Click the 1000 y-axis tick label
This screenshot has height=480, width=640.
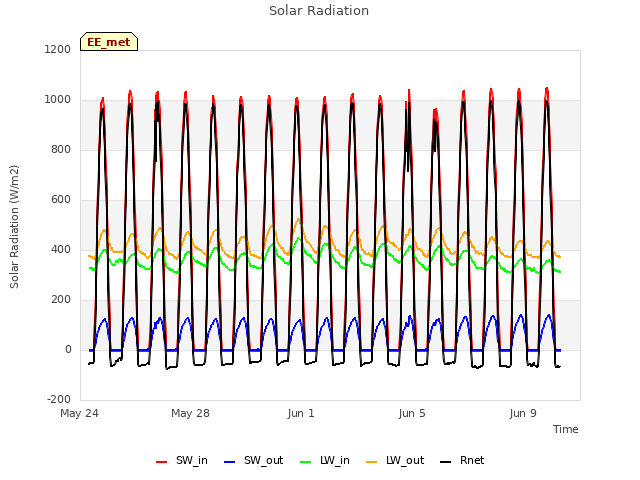(58, 100)
